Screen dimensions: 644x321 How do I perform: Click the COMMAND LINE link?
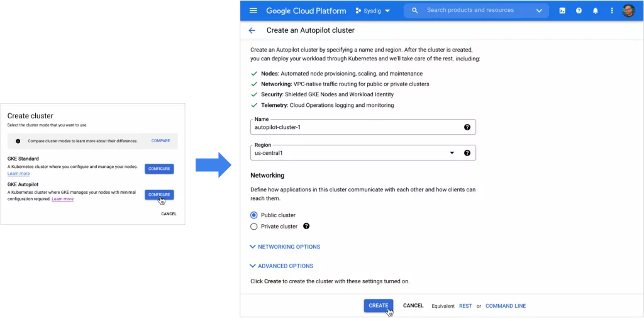tap(506, 306)
